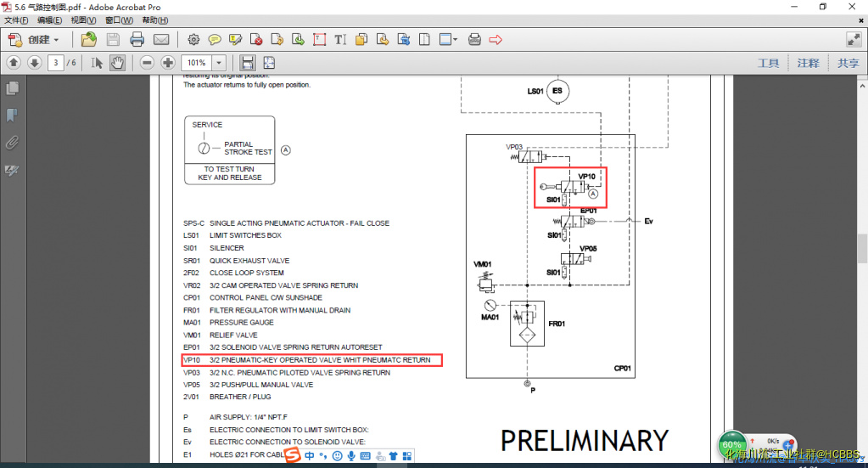Open the 工具 tools pane
This screenshot has width=868, height=468.
(x=768, y=63)
